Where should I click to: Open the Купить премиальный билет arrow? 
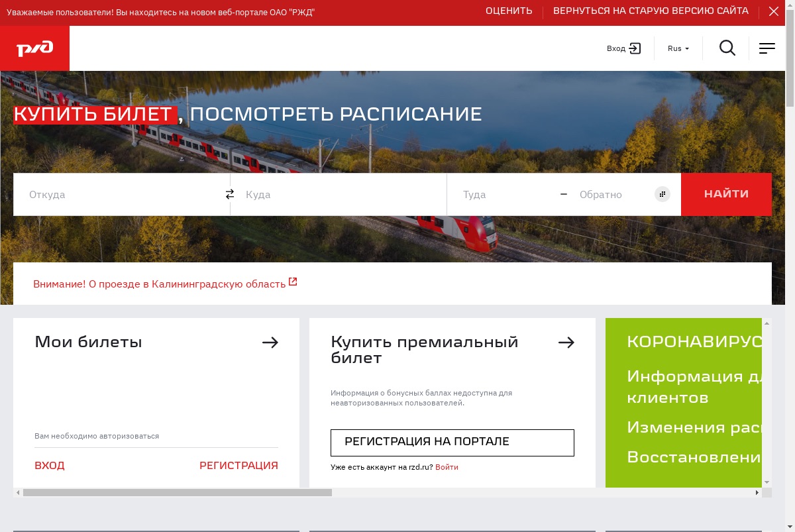566,343
